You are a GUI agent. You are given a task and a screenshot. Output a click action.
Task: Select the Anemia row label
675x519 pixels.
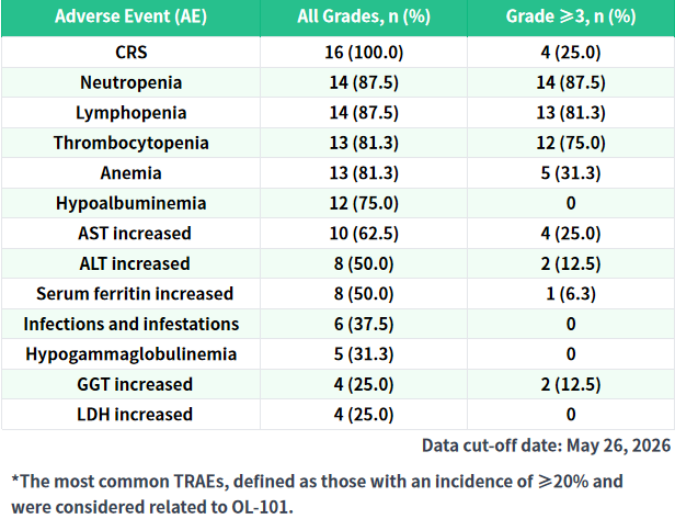coord(131,173)
